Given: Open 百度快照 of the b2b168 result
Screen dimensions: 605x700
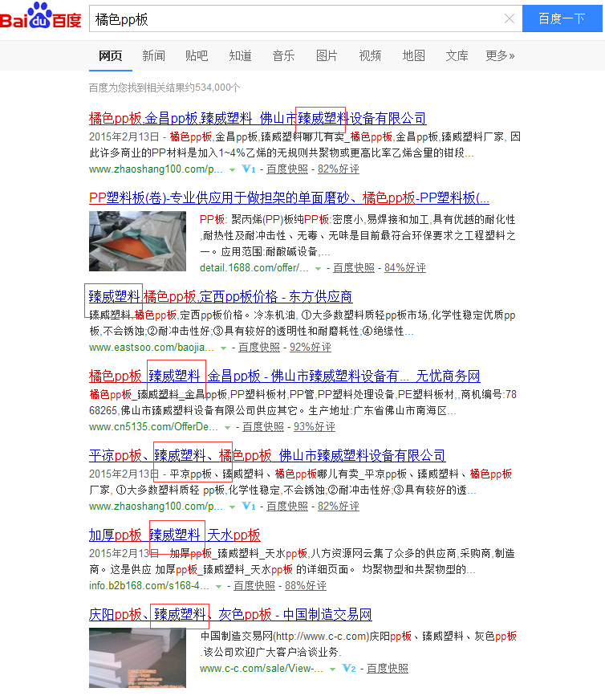Looking at the screenshot, I should [254, 586].
